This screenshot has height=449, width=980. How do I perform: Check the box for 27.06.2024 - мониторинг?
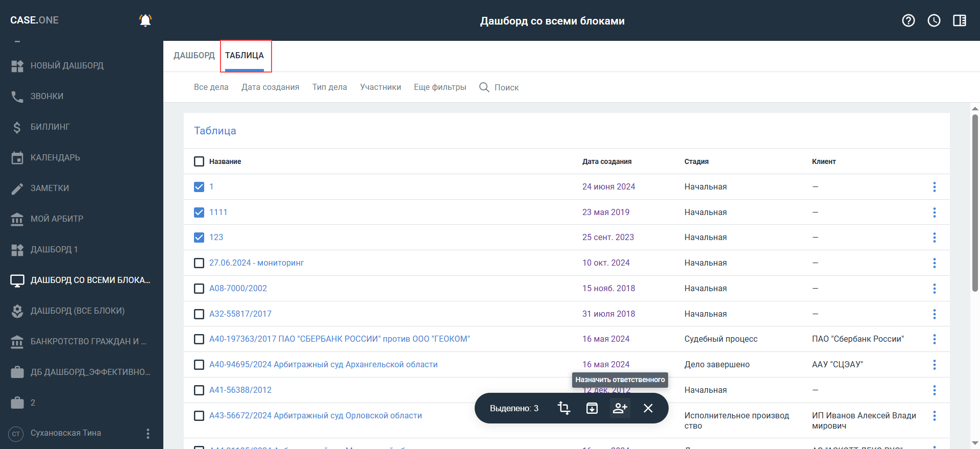tap(199, 263)
